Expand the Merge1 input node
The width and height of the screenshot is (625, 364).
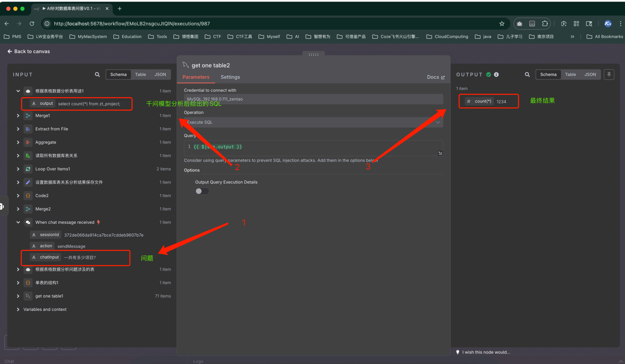tap(18, 116)
